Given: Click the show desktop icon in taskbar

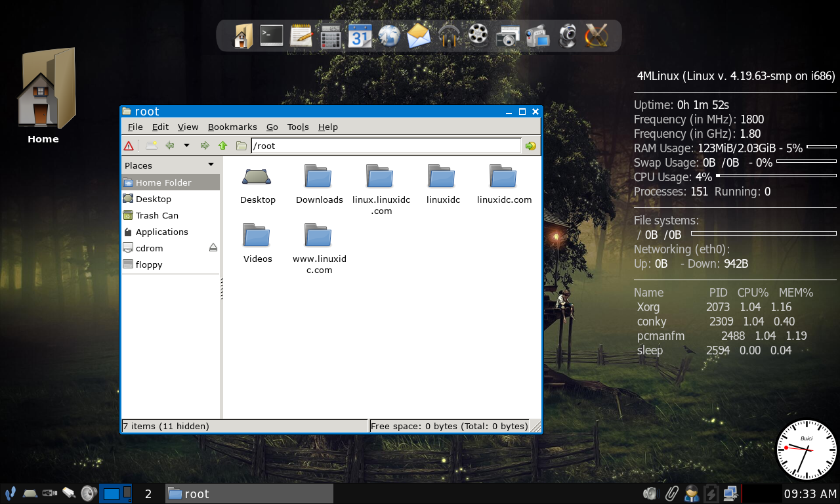Looking at the screenshot, I should pyautogui.click(x=30, y=493).
